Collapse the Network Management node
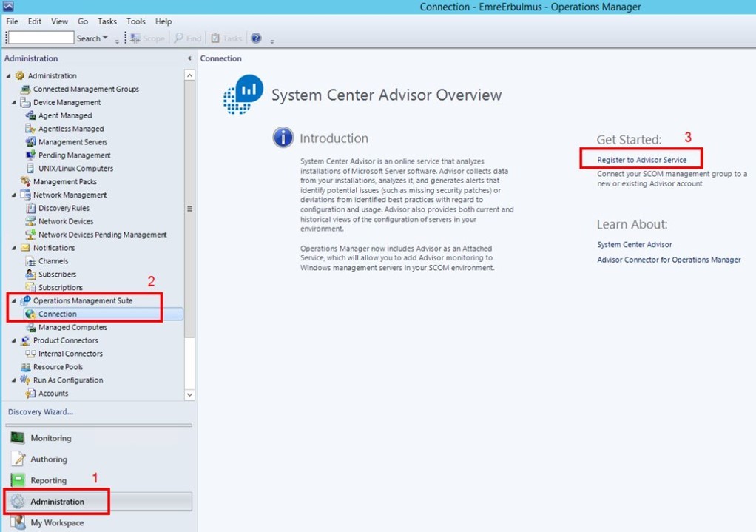756x532 pixels. pyautogui.click(x=13, y=195)
